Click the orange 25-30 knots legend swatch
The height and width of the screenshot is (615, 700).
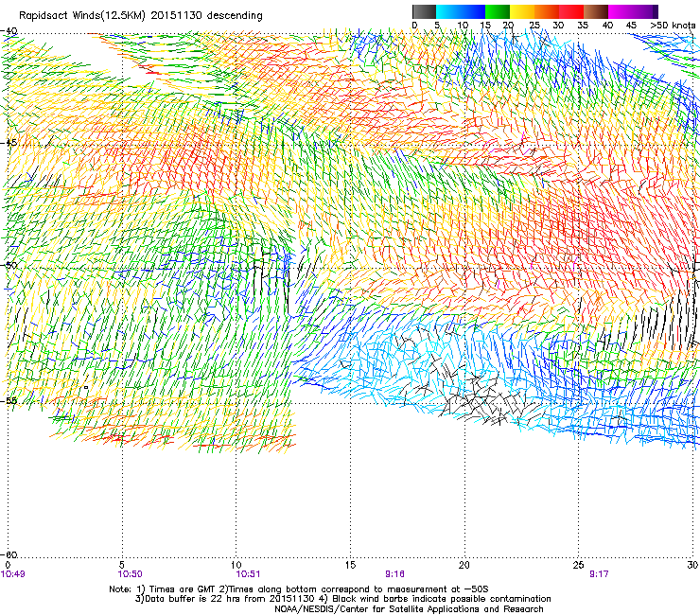pyautogui.click(x=547, y=11)
